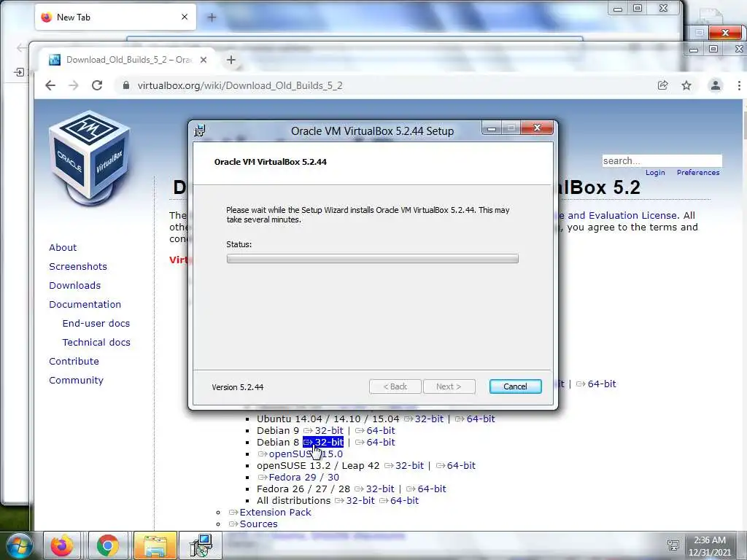
Task: Open the openSUSE 15.0 download link
Action: coord(300,454)
